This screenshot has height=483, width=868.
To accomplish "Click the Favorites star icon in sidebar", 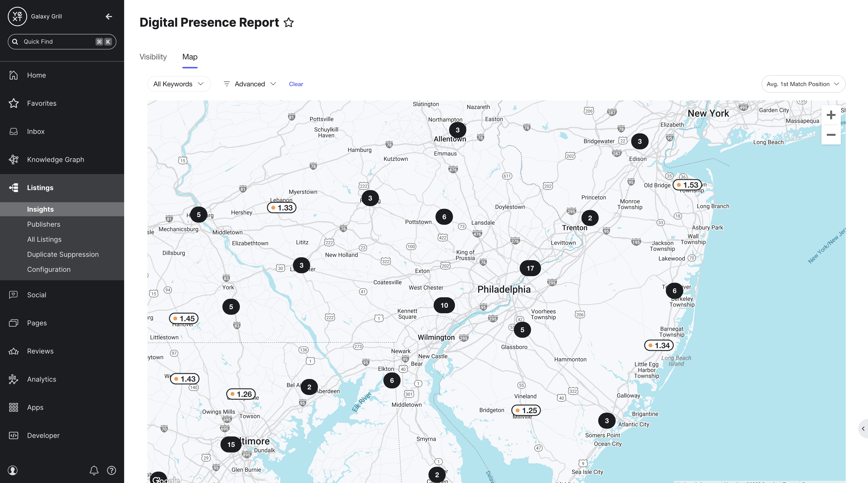I will pos(14,103).
